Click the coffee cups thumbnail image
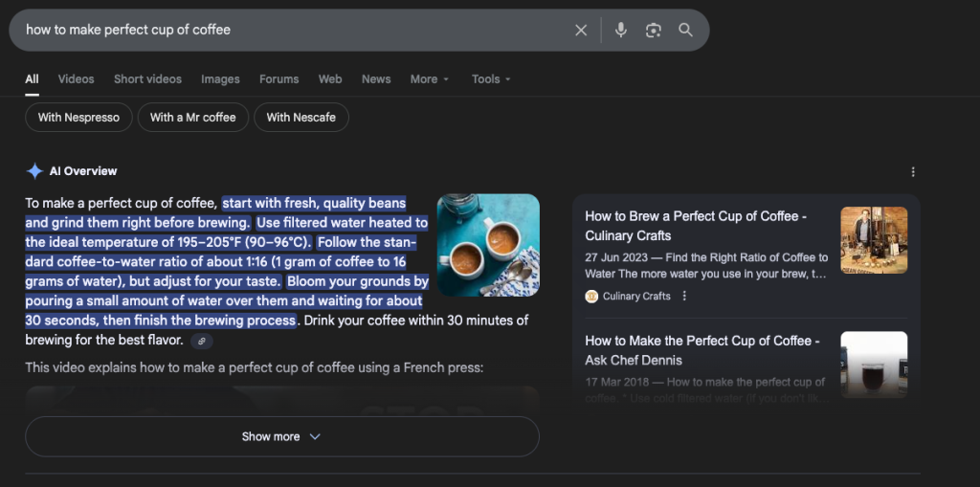The width and height of the screenshot is (980, 487). [488, 245]
